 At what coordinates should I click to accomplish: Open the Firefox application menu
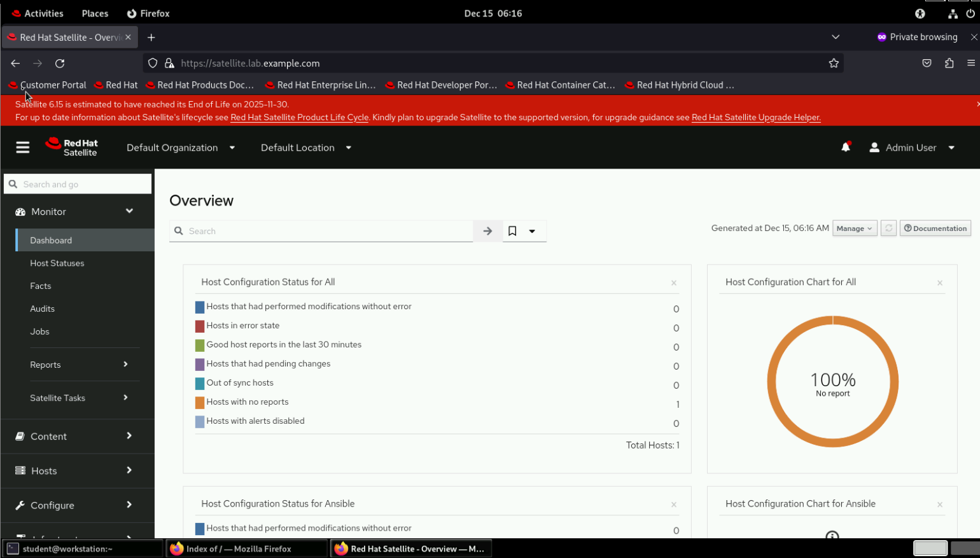coord(970,63)
